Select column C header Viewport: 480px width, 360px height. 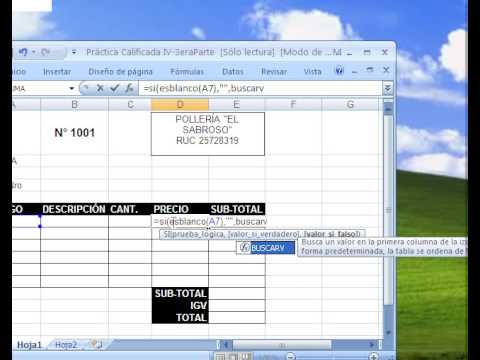pos(130,105)
